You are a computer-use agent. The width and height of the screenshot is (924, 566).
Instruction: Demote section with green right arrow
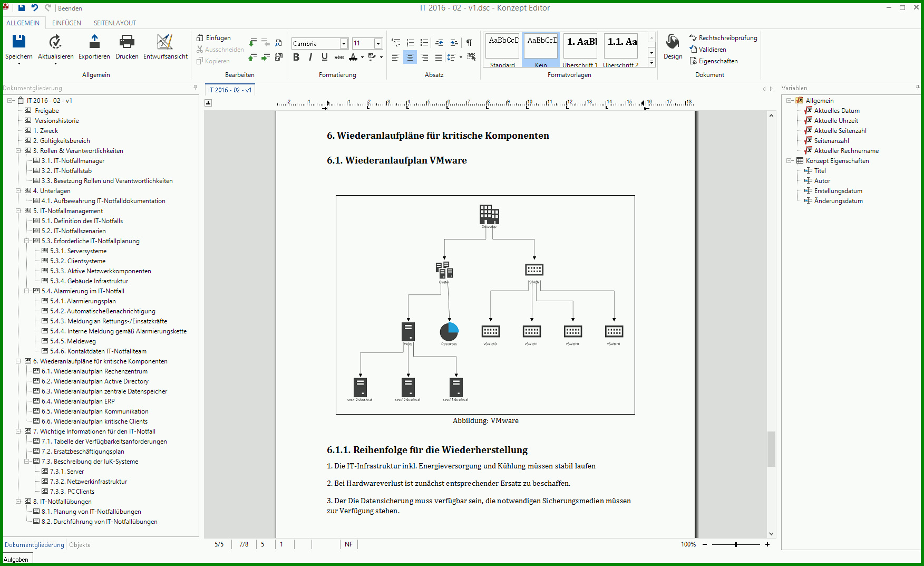(266, 56)
